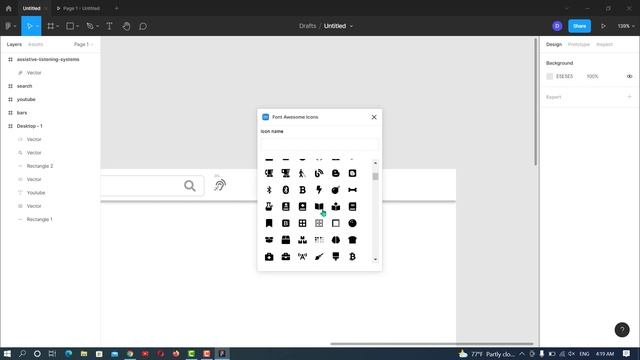This screenshot has height=360, width=640.
Task: Switch to the Layers tab
Action: click(x=14, y=44)
